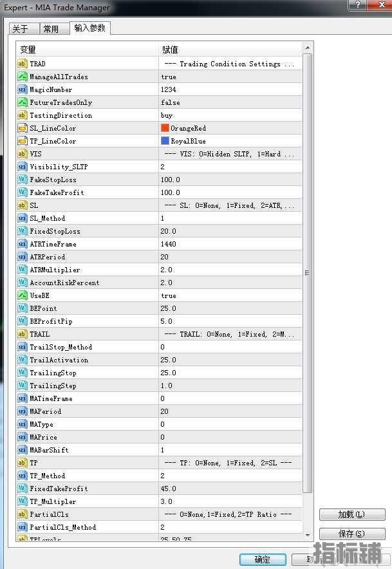The height and width of the screenshot is (569, 392).
Task: Click the SL_LineColor color type icon
Action: coord(22,128)
